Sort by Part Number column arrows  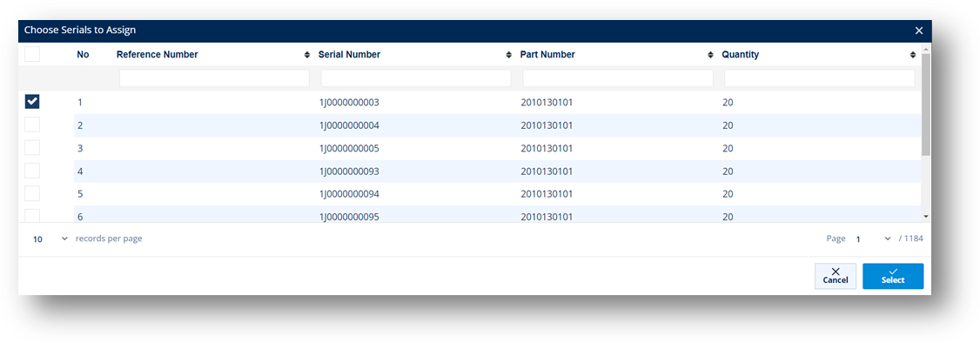point(710,55)
